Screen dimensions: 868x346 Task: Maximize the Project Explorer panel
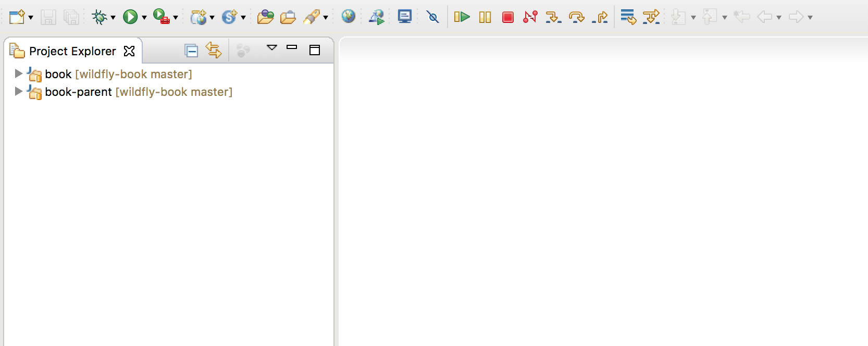pos(315,50)
